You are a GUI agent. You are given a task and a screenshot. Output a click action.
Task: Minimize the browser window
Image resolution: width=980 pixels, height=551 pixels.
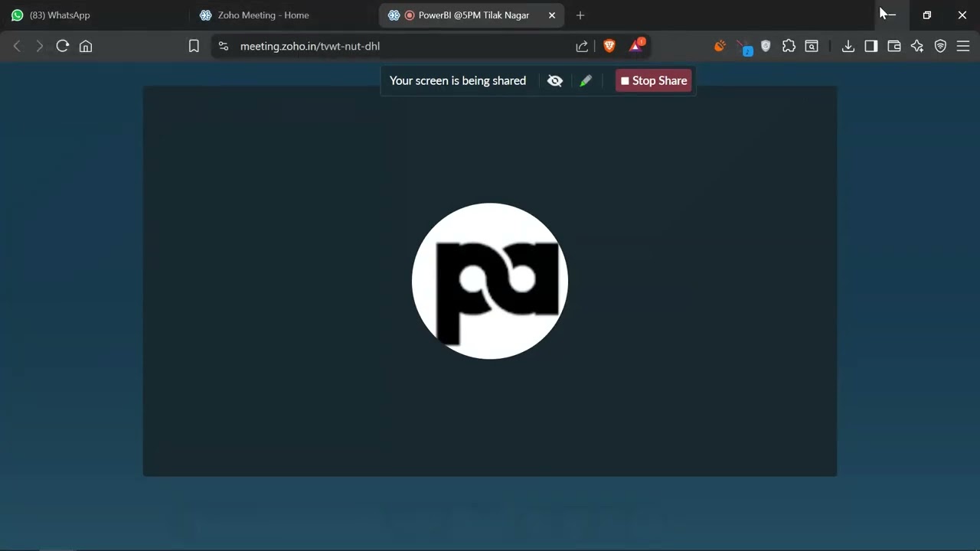(891, 15)
